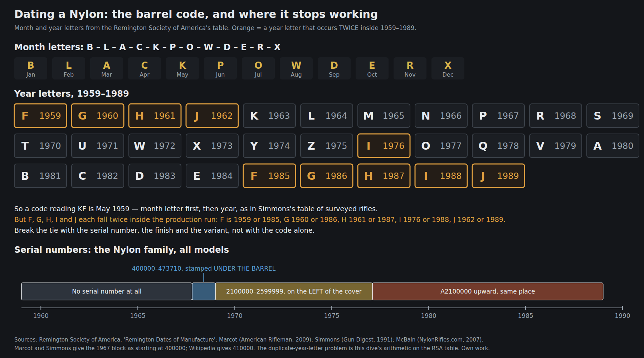Click the '2100000–2599999, on the LEFT' bar
Screen dimensions: 644x358
(294, 291)
